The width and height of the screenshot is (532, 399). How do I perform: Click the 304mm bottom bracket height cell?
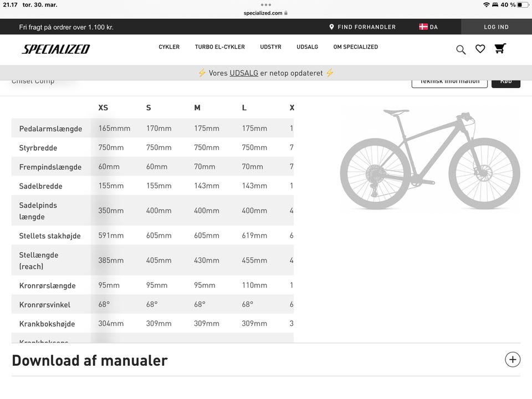[111, 323]
